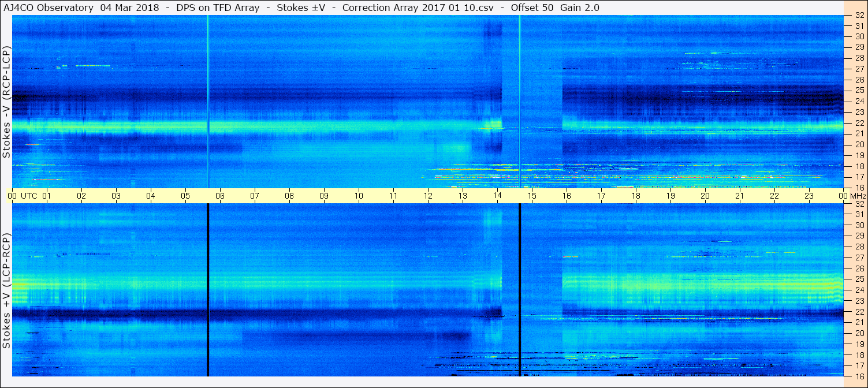Click the 22 MHz tick of lower panel
The width and height of the screenshot is (868, 388).
pos(859,311)
